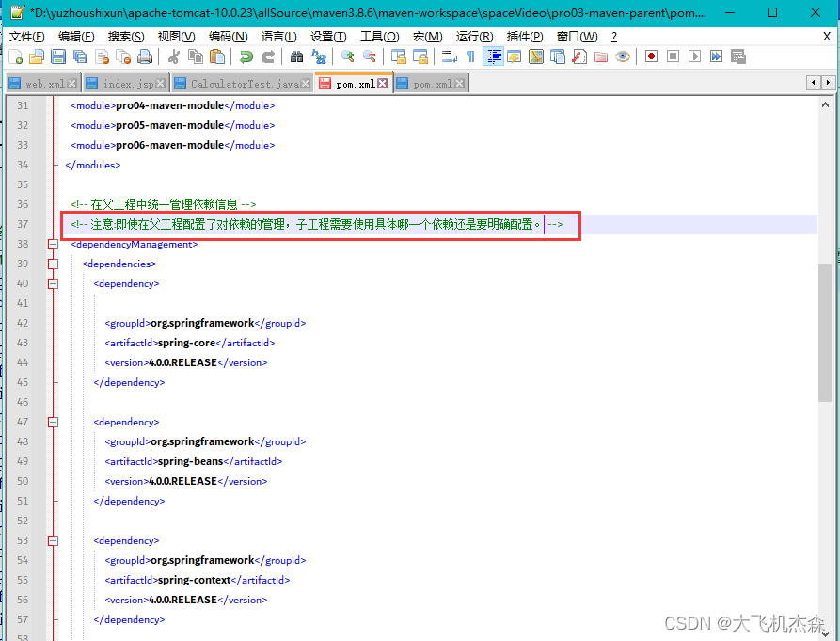Play back the recorded macro

click(695, 56)
